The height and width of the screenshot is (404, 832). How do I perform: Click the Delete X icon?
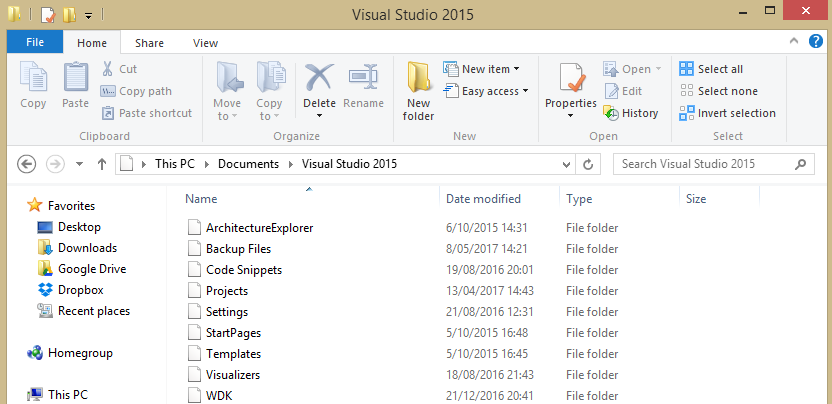pos(319,78)
